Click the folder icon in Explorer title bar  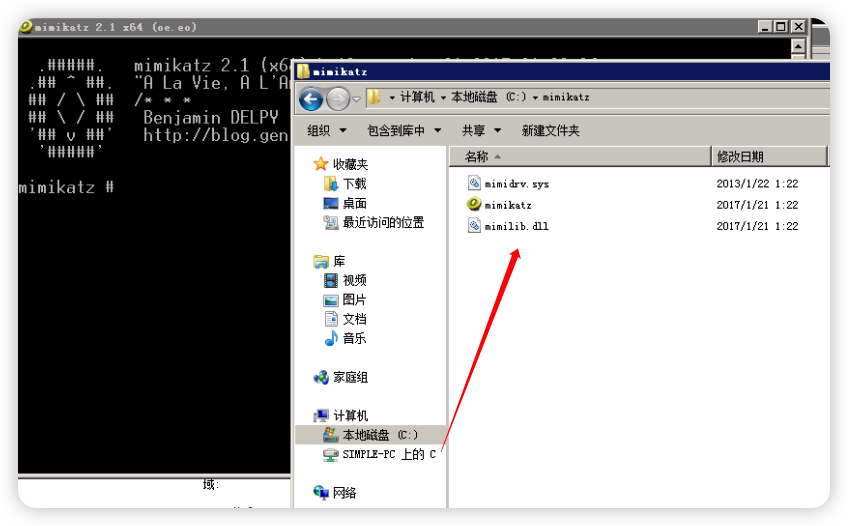(303, 71)
